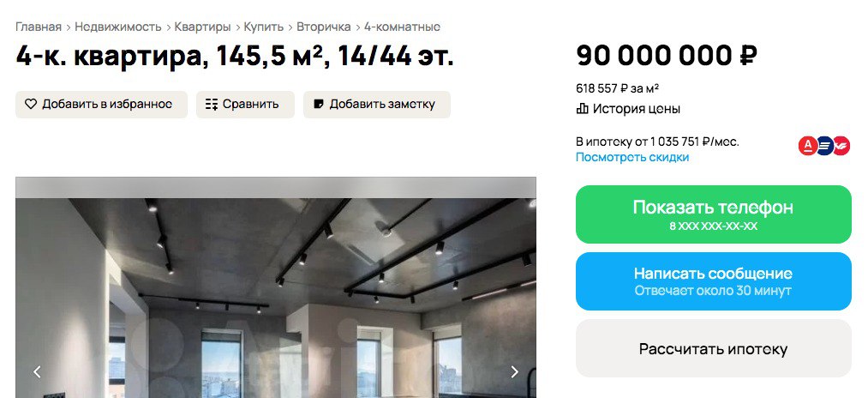Go to previous photo with the left arrow
This screenshot has height=398, width=868.
pos(37,371)
